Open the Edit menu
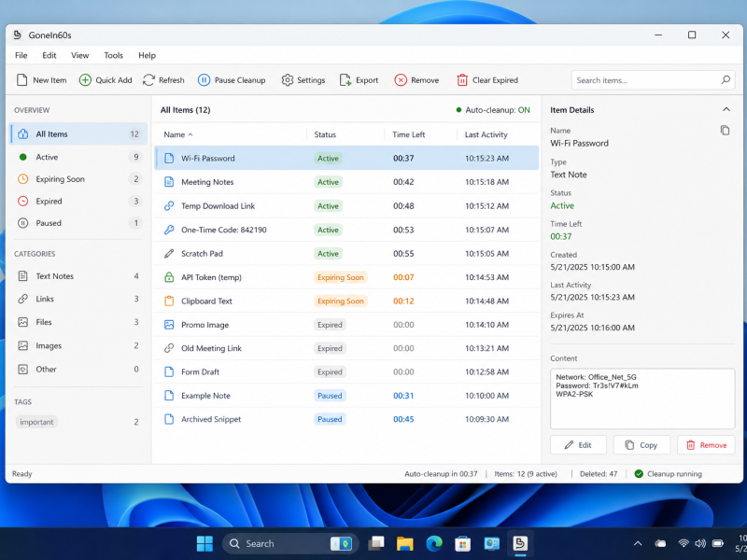 click(x=49, y=55)
